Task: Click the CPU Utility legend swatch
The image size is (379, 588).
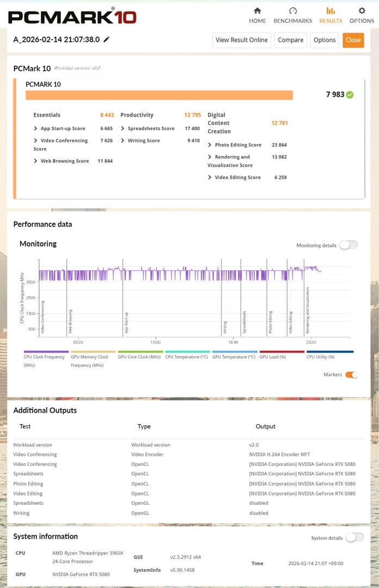Action: point(330,352)
